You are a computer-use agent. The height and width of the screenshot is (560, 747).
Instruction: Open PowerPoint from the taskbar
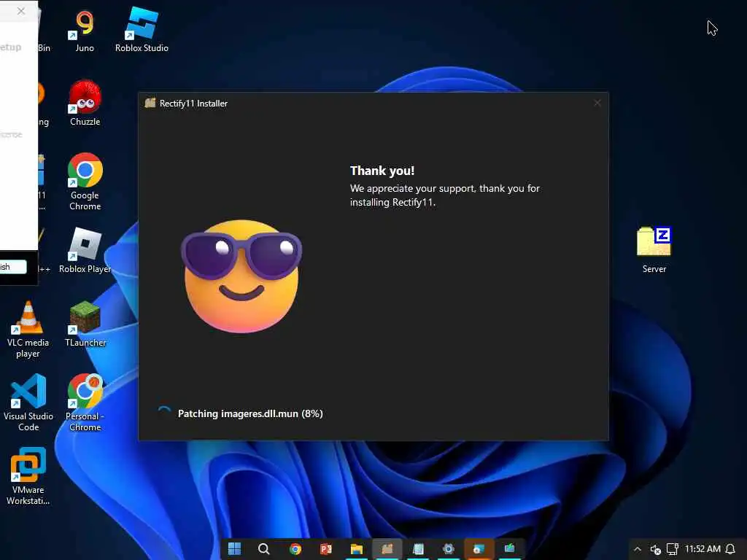click(326, 549)
